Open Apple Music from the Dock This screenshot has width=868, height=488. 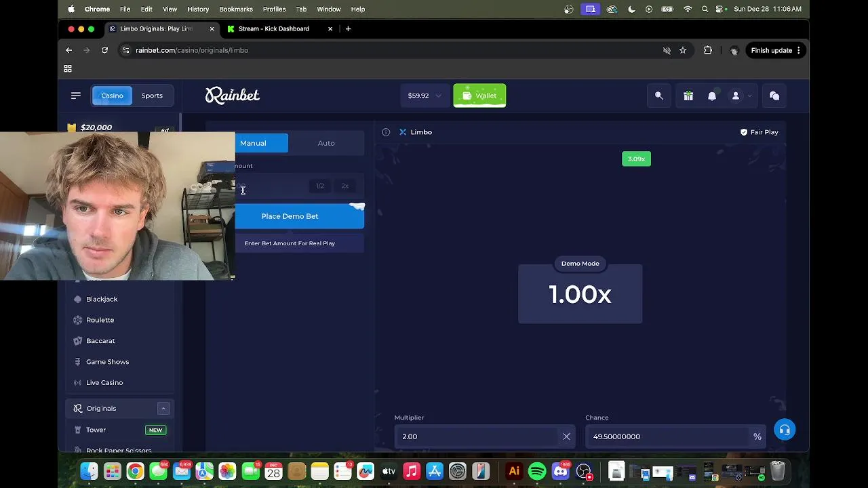[412, 470]
